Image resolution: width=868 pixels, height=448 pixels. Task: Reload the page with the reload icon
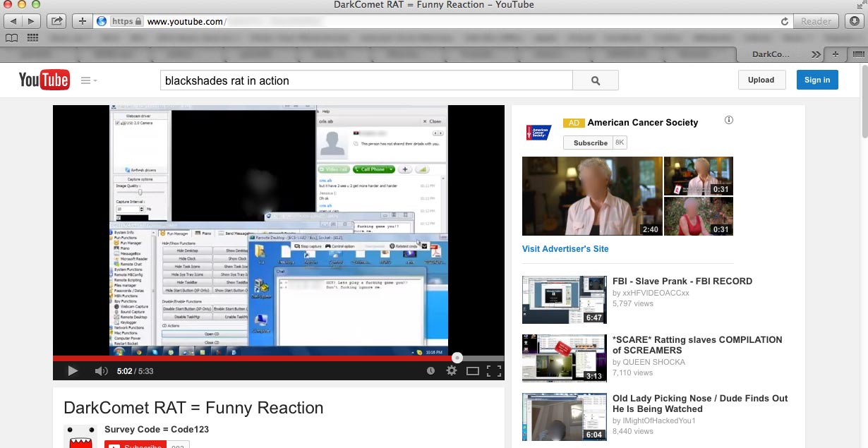coord(784,22)
